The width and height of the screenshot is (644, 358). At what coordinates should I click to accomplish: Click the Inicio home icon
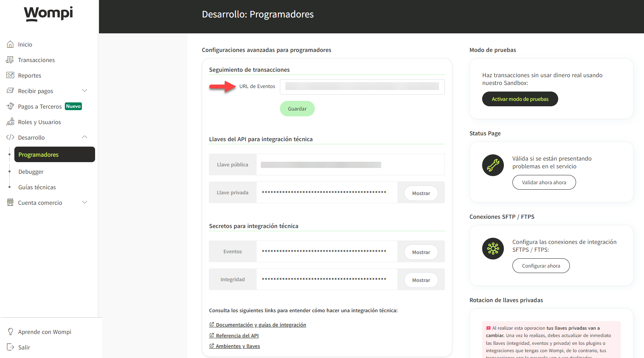coord(10,44)
